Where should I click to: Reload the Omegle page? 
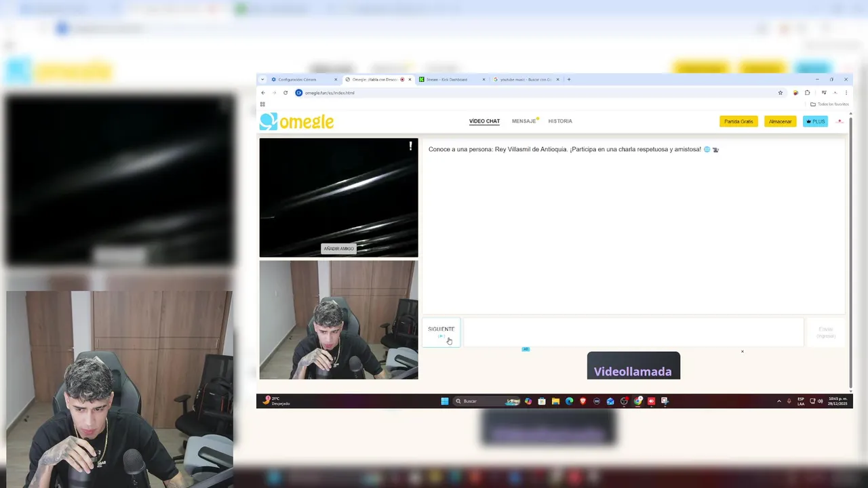coord(285,93)
